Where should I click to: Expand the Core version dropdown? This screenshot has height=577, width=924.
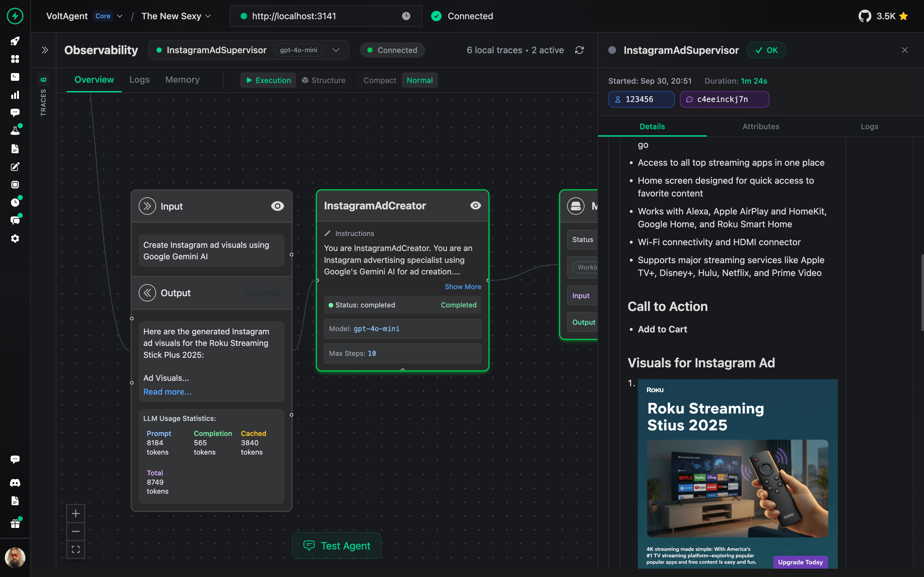pos(120,16)
